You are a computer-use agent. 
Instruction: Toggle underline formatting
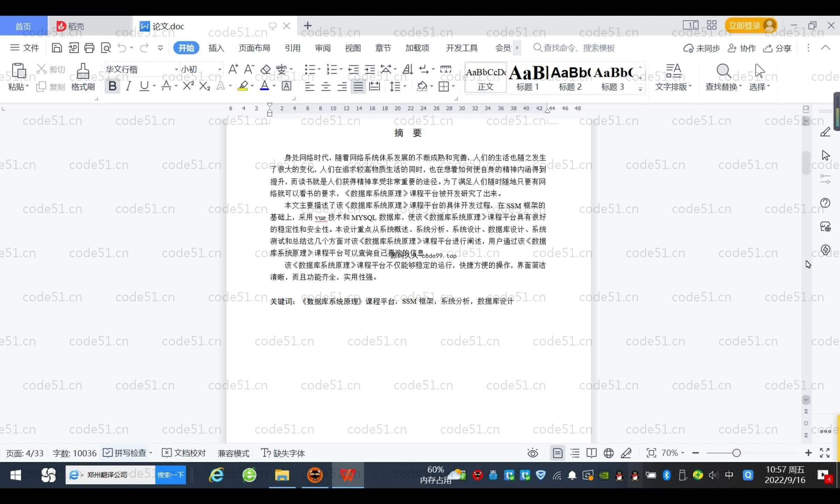(x=144, y=86)
